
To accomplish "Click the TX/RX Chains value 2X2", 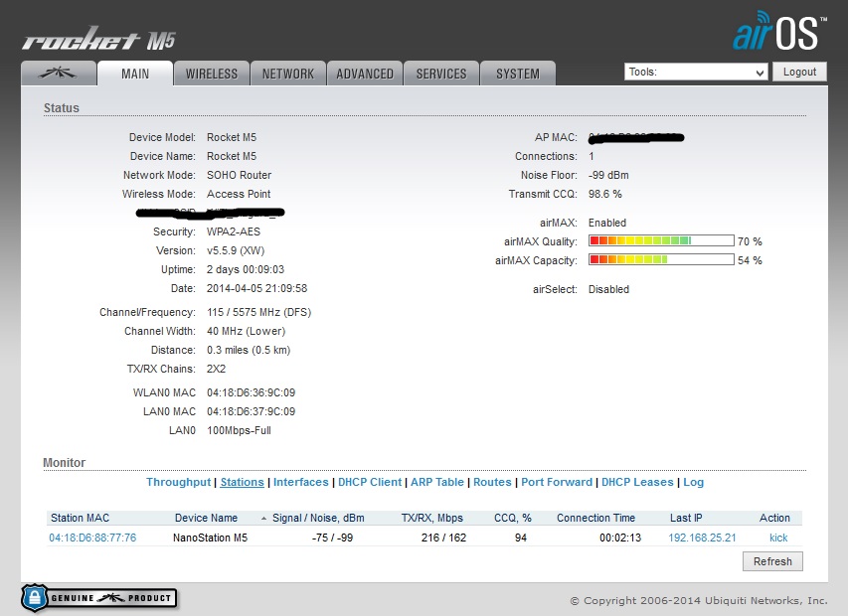I will tap(217, 369).
